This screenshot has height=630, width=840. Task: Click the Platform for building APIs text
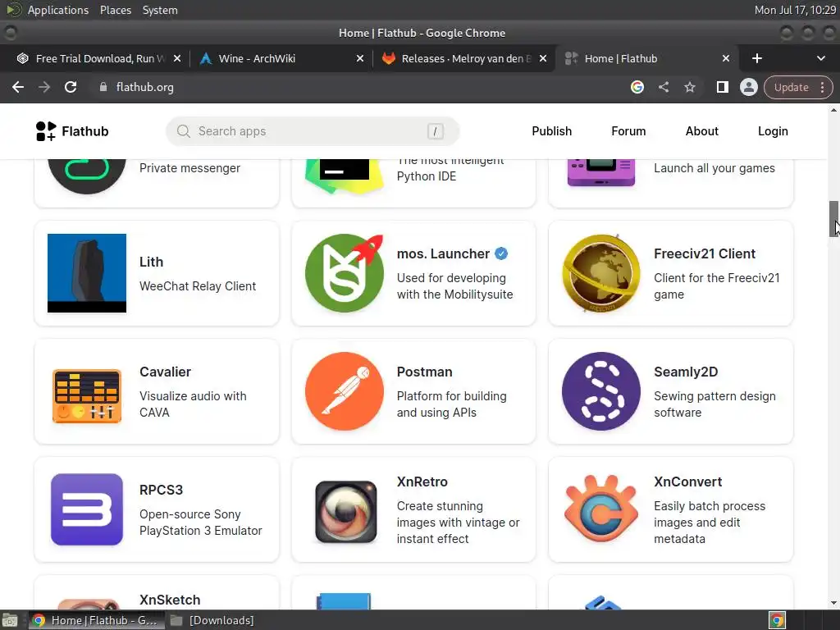click(451, 404)
